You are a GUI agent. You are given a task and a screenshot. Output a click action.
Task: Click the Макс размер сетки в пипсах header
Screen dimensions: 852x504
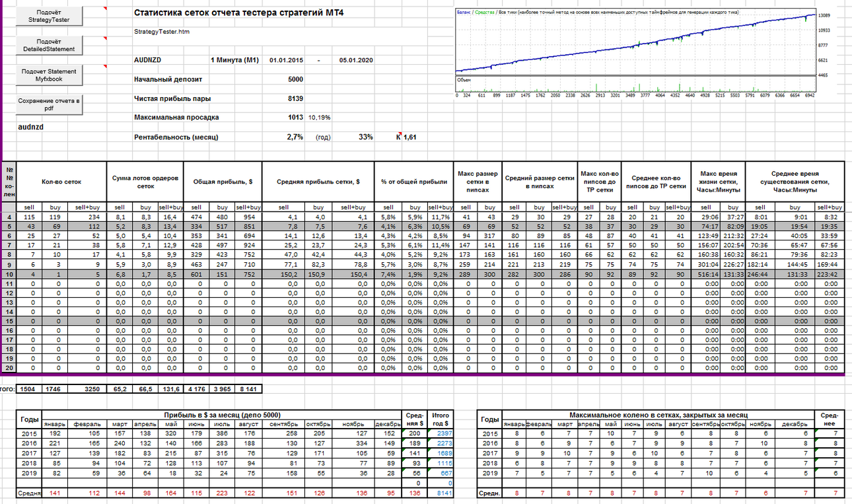click(478, 182)
